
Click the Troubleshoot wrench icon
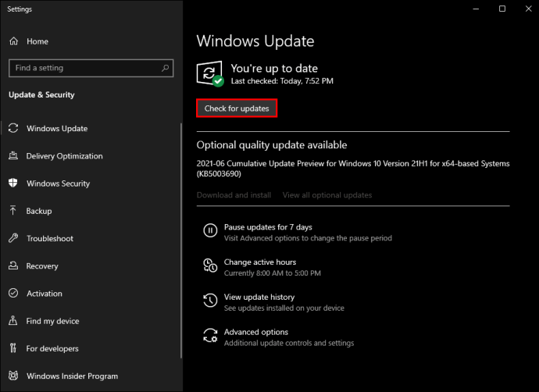[13, 237]
